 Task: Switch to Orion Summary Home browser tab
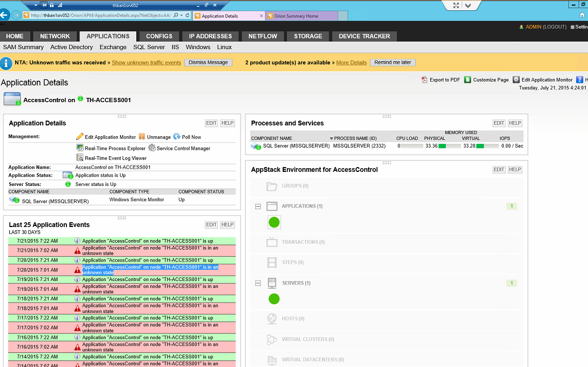(302, 16)
